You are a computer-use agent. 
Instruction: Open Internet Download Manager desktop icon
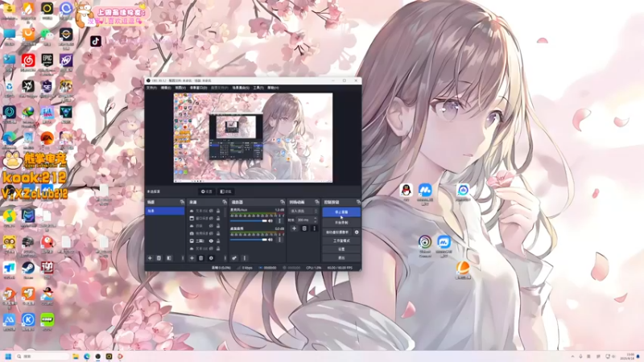tap(28, 113)
